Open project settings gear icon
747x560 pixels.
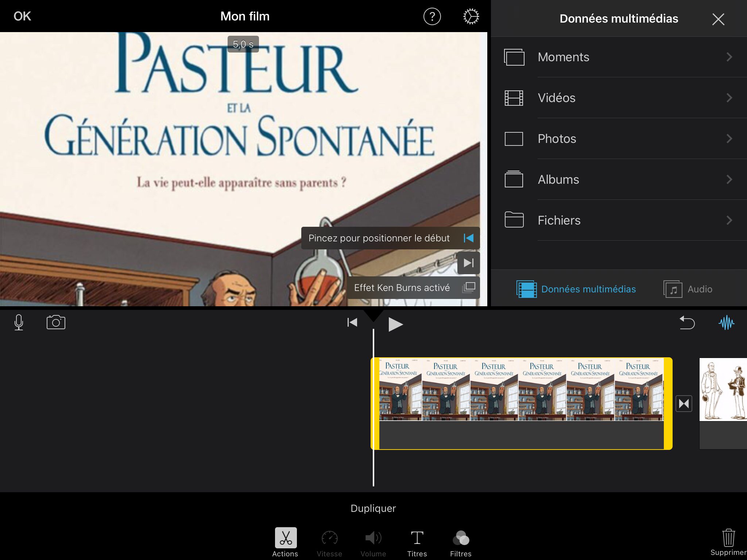click(x=471, y=17)
